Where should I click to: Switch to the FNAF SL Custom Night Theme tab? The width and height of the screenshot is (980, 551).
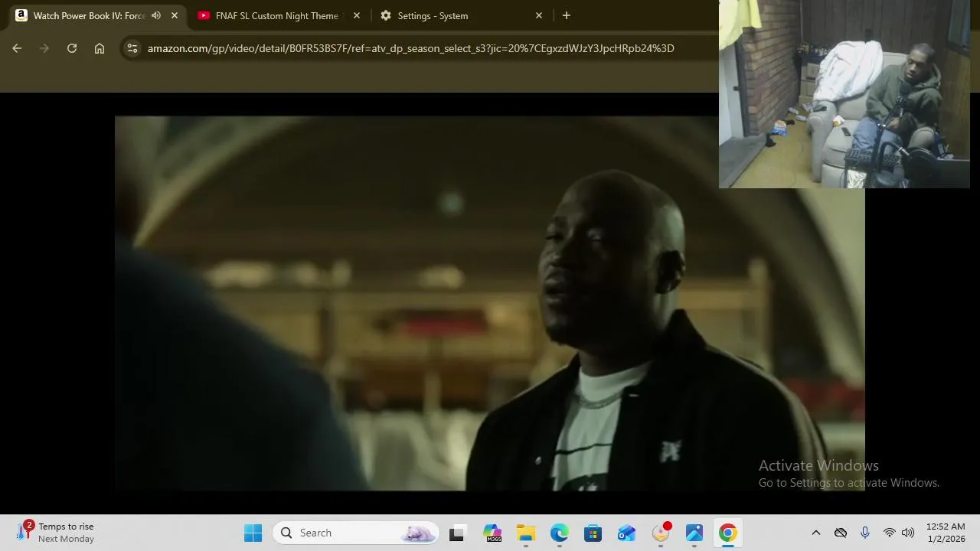(276, 15)
